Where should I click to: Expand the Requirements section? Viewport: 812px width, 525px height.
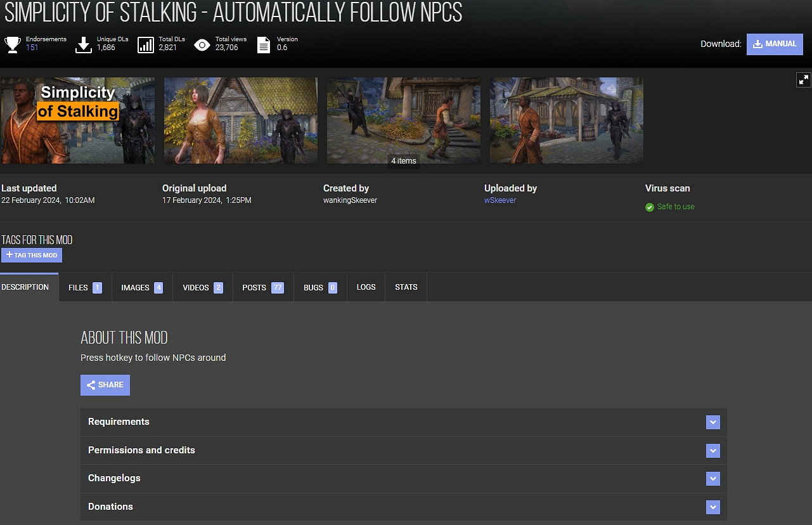(713, 422)
